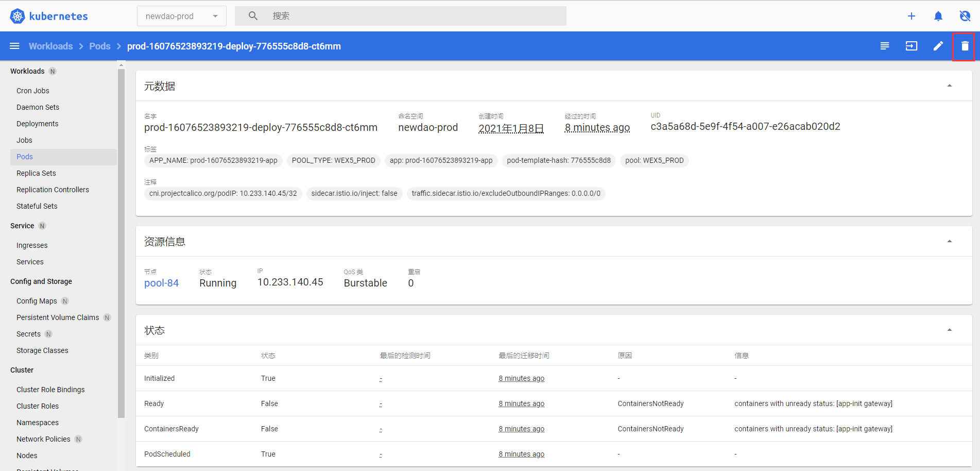Edit the pod with pencil icon
This screenshot has width=980, height=471.
938,46
